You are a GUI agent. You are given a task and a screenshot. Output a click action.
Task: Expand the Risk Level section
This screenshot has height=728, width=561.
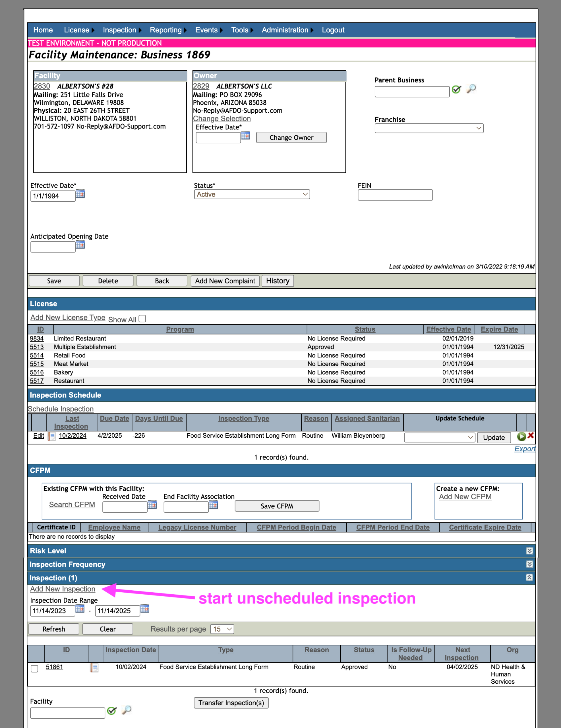[x=529, y=551]
